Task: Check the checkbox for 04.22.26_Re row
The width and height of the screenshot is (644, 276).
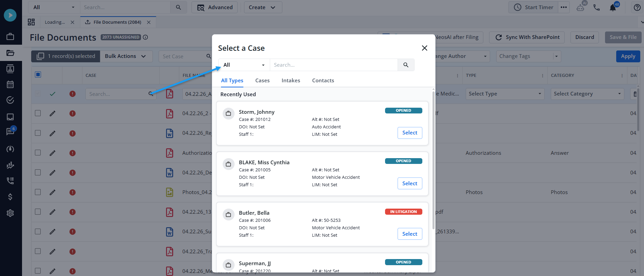Action: coord(38,133)
